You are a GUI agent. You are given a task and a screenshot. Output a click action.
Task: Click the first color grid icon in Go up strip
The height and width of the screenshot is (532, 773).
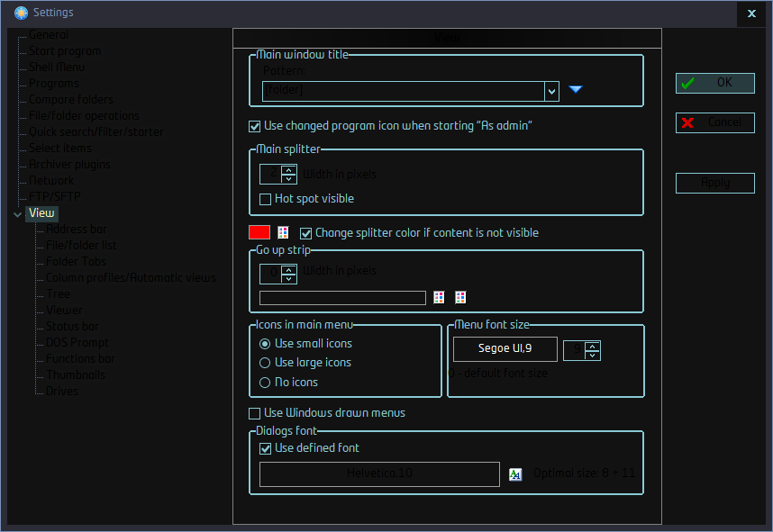pyautogui.click(x=440, y=297)
